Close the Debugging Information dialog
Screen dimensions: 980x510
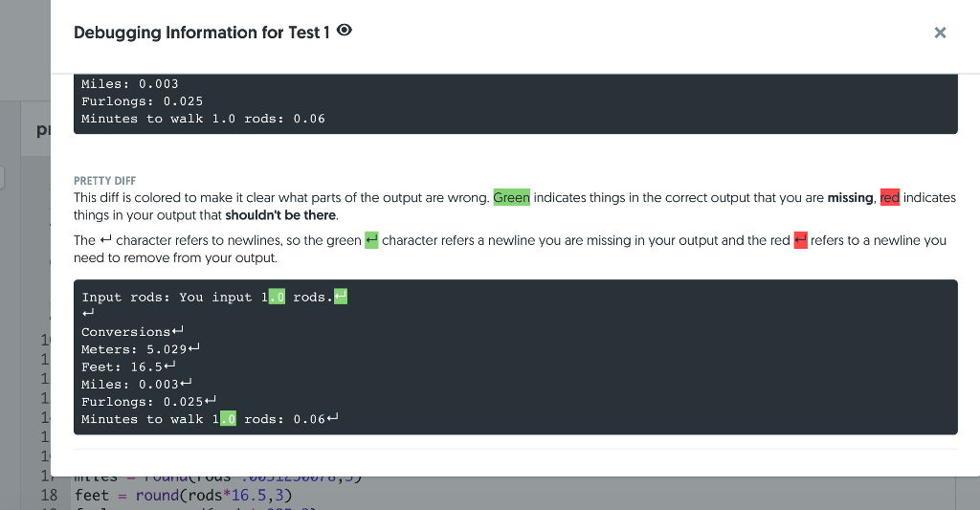940,33
